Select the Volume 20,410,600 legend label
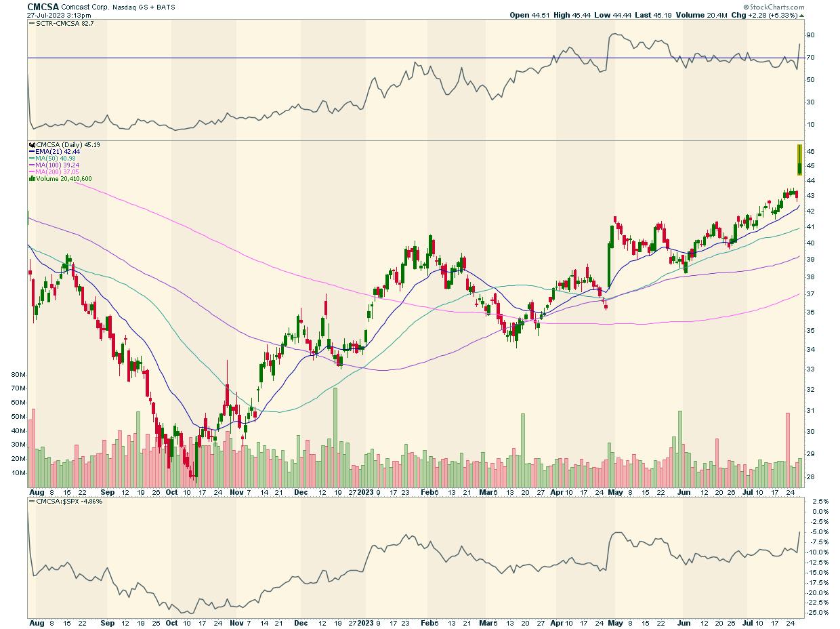Screen dimensions: 840x629 click(63, 179)
